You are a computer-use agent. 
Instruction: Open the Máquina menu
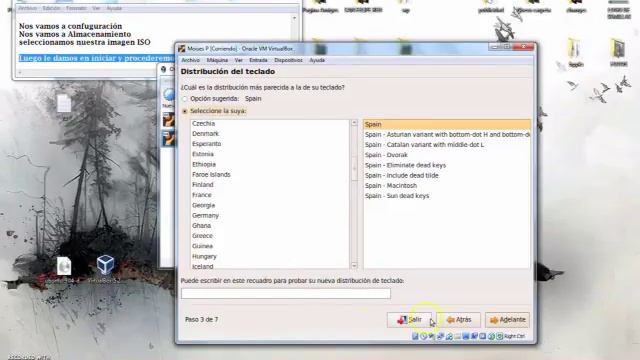click(217, 60)
